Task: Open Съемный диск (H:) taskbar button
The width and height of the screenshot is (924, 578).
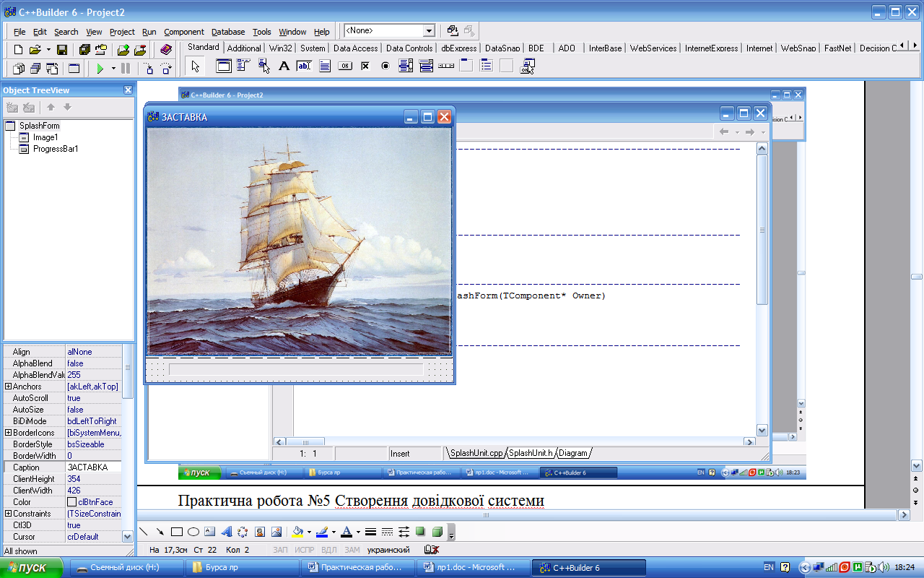Action: click(126, 568)
